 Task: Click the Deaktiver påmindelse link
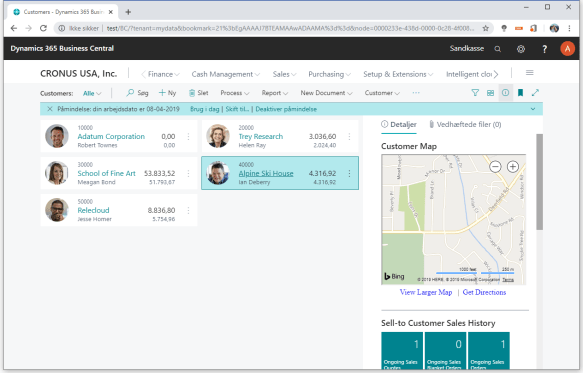tap(286, 109)
